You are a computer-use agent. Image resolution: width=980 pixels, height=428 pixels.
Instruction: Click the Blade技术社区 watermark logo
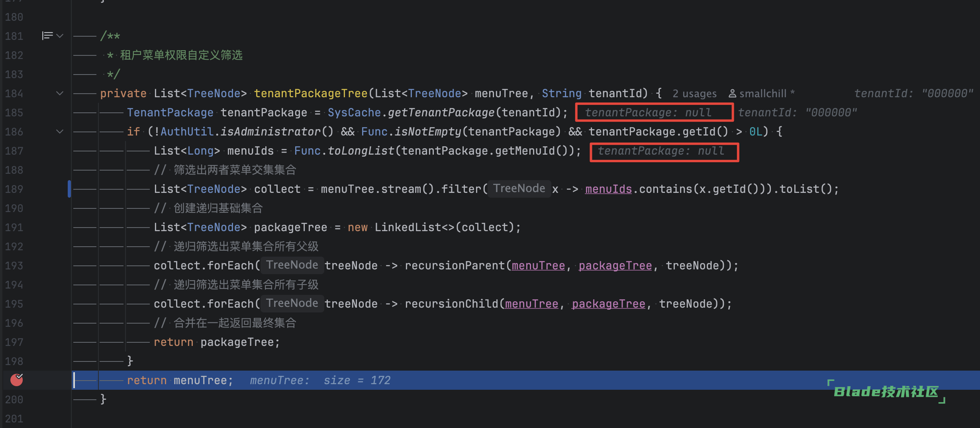click(886, 391)
